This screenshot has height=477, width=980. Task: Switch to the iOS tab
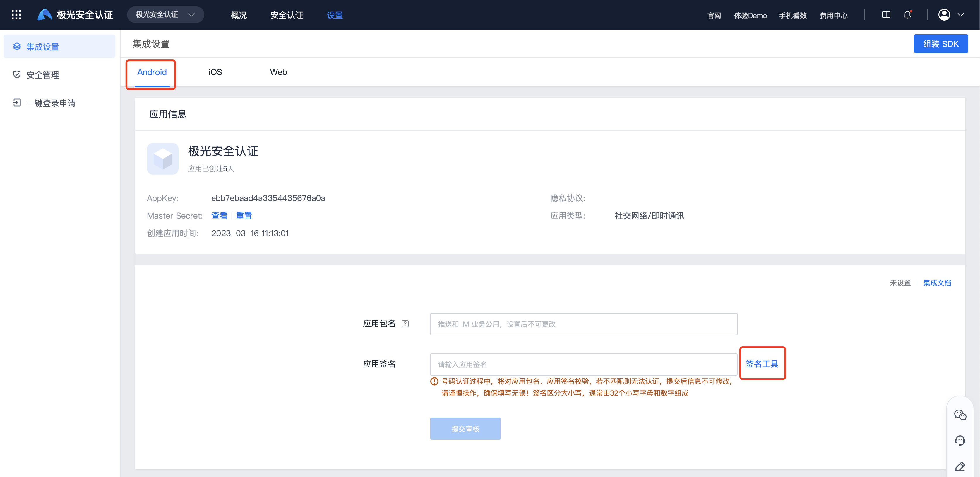coord(215,72)
